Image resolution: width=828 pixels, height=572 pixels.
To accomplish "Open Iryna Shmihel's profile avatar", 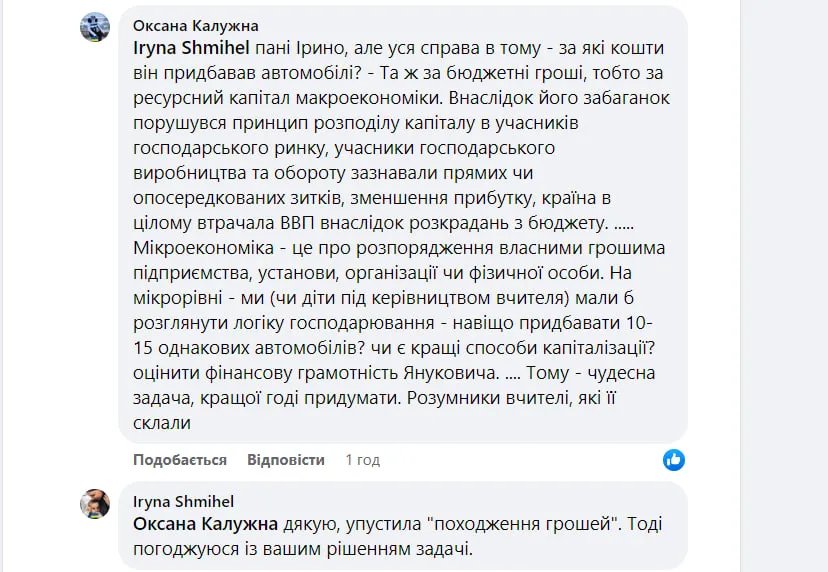I will coord(95,503).
